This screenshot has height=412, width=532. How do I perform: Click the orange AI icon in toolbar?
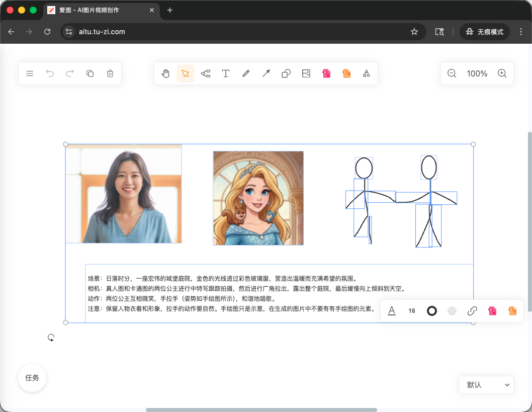tap(346, 73)
